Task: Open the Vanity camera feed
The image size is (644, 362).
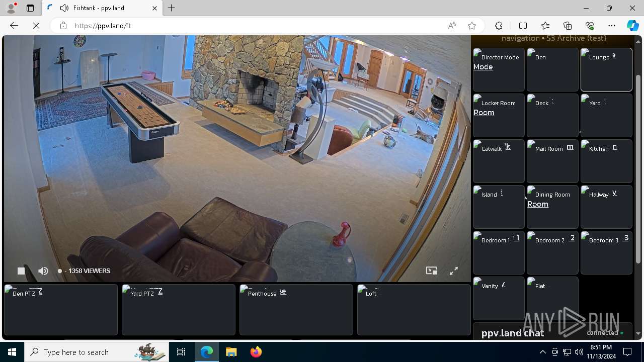Action: click(499, 299)
